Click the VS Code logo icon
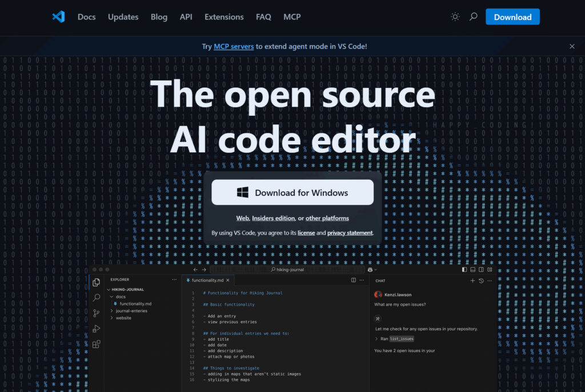This screenshot has width=585, height=392. (59, 17)
